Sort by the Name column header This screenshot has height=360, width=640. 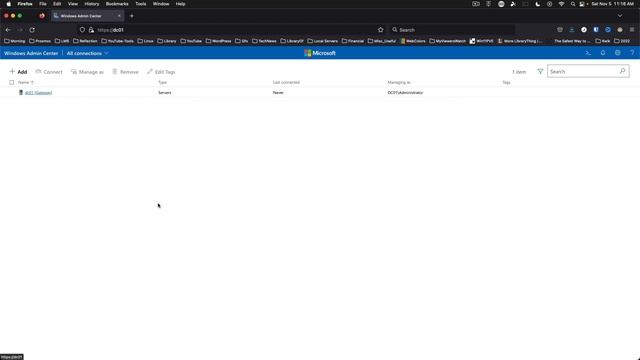(x=26, y=82)
